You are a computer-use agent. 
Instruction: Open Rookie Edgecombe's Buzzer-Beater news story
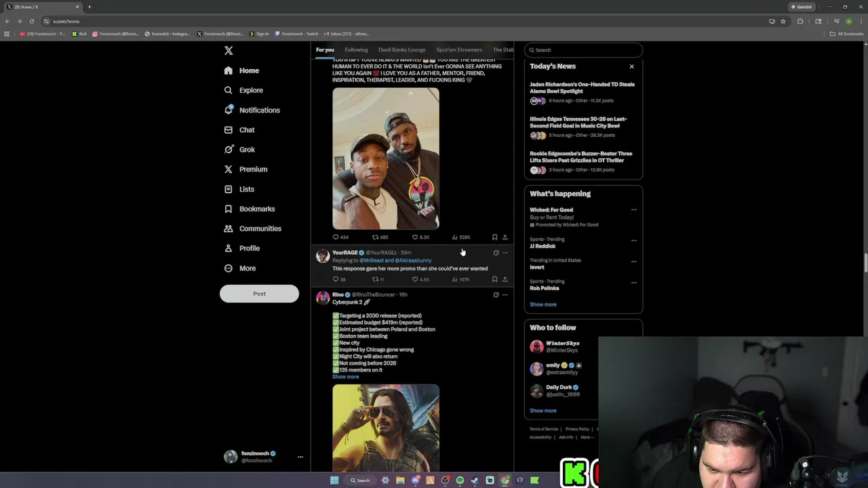click(x=580, y=157)
